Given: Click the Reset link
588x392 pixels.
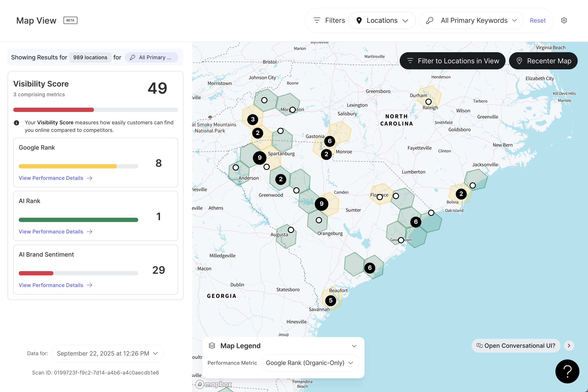Looking at the screenshot, I should (x=538, y=20).
